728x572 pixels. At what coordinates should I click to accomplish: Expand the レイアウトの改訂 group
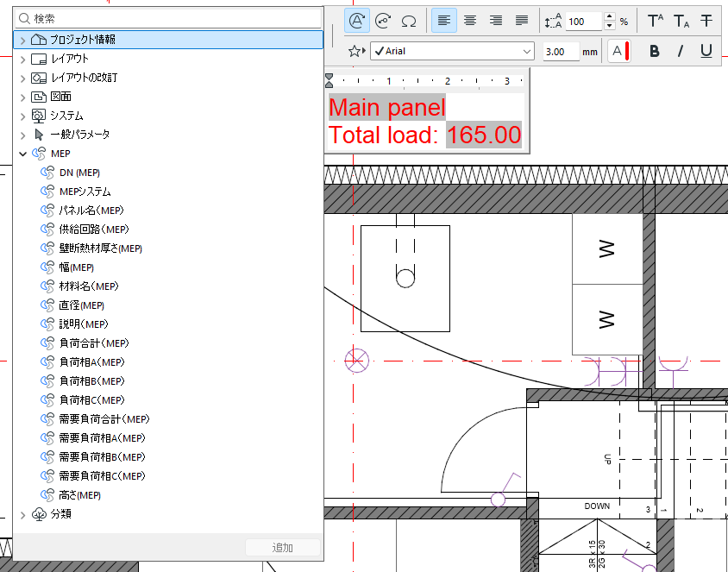point(22,79)
